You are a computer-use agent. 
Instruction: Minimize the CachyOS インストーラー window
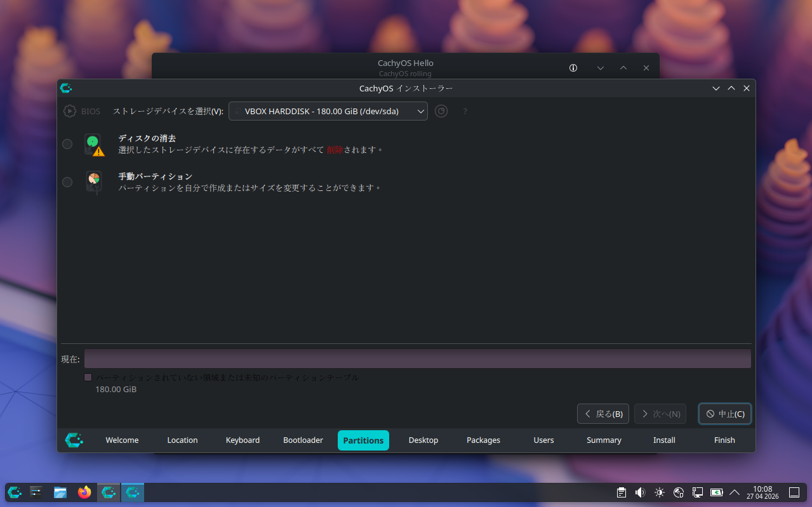[716, 88]
